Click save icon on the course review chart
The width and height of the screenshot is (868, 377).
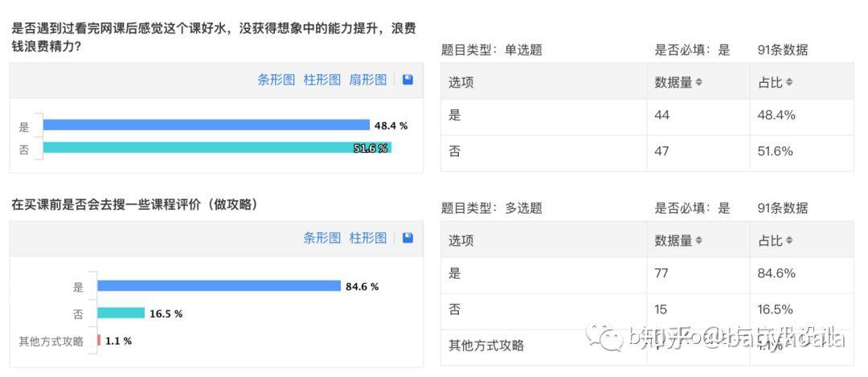tap(407, 238)
